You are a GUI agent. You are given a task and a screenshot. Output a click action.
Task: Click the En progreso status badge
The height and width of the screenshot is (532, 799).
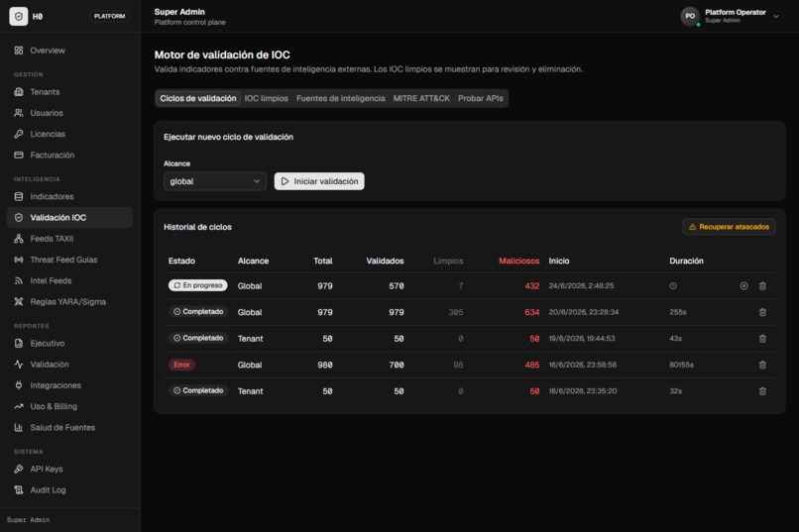click(x=197, y=285)
